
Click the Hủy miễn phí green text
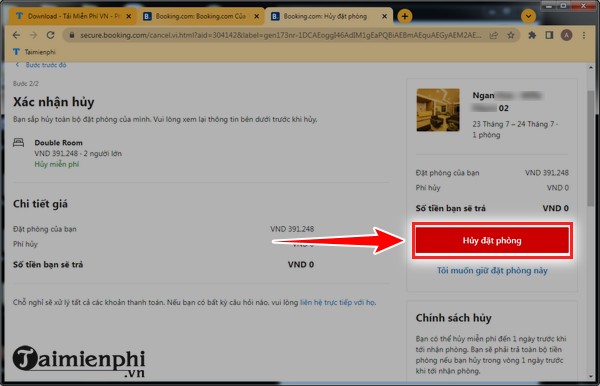tap(57, 164)
